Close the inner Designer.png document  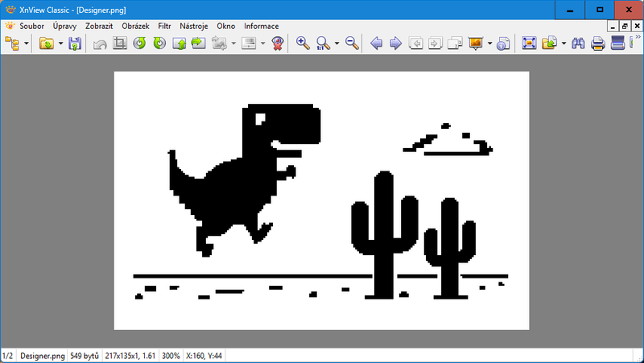coord(637,27)
